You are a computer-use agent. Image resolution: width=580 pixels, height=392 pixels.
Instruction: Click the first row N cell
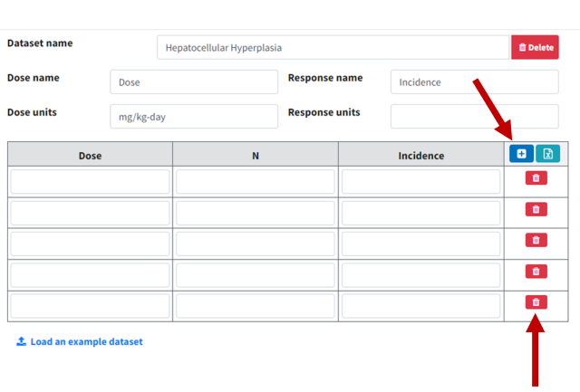click(x=256, y=181)
